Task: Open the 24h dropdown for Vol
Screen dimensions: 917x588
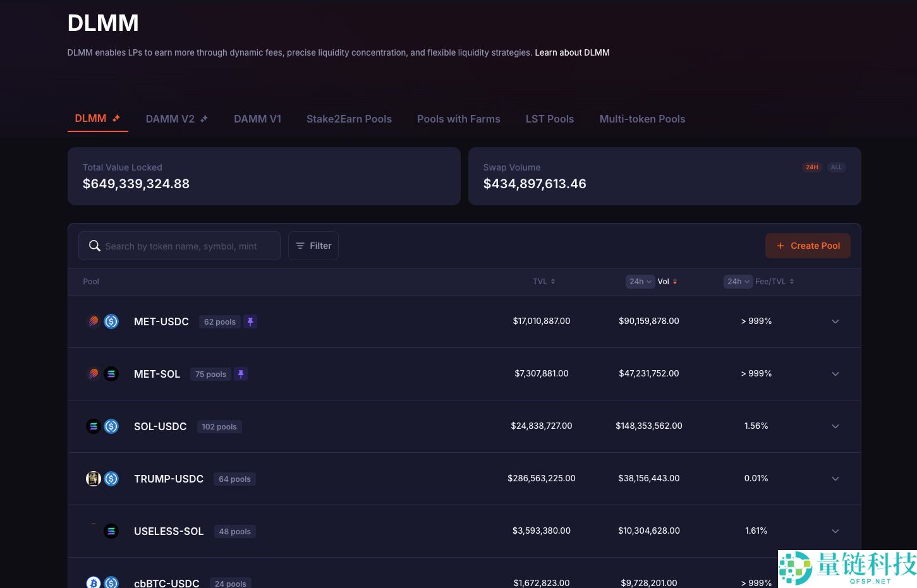Action: coord(640,282)
